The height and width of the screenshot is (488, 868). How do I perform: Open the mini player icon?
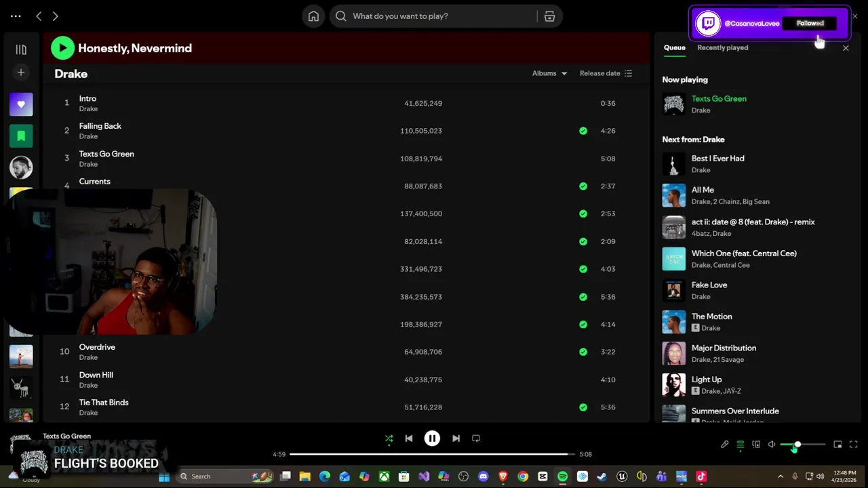pos(837,445)
